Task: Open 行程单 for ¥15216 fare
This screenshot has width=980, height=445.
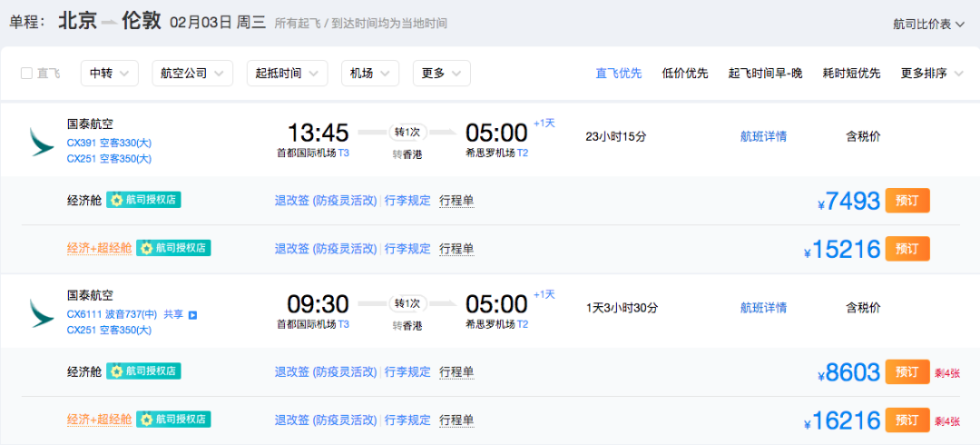Action: (x=456, y=249)
